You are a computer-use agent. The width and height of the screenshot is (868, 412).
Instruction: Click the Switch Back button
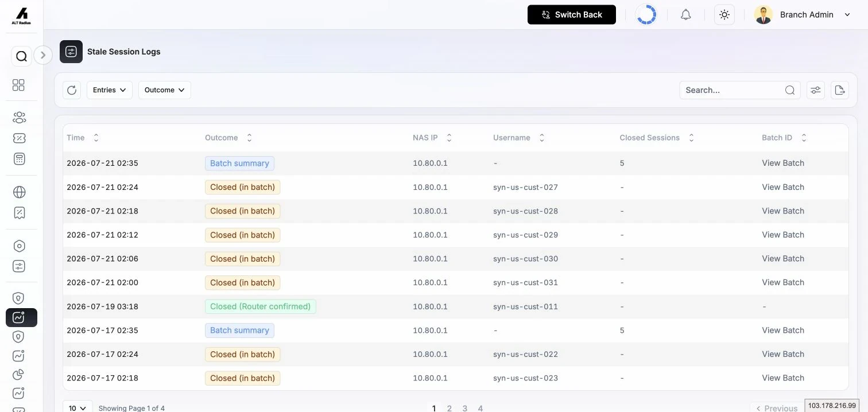572,15
